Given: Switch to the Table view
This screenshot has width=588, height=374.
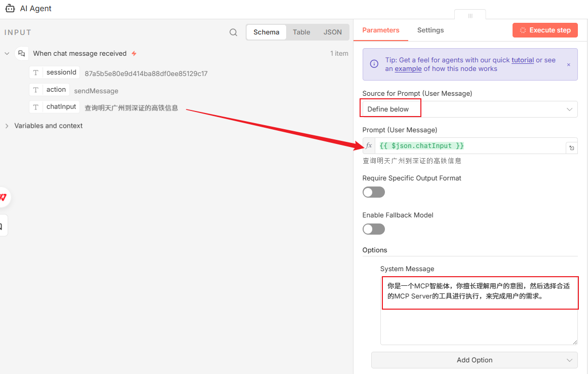Looking at the screenshot, I should (301, 32).
